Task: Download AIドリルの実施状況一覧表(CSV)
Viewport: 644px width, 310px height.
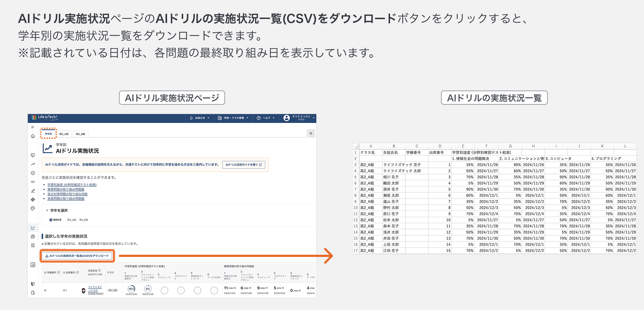Action: [77, 256]
